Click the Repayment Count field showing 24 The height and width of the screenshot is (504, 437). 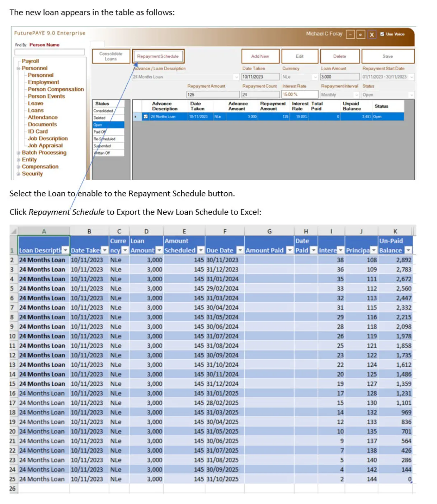(260, 95)
